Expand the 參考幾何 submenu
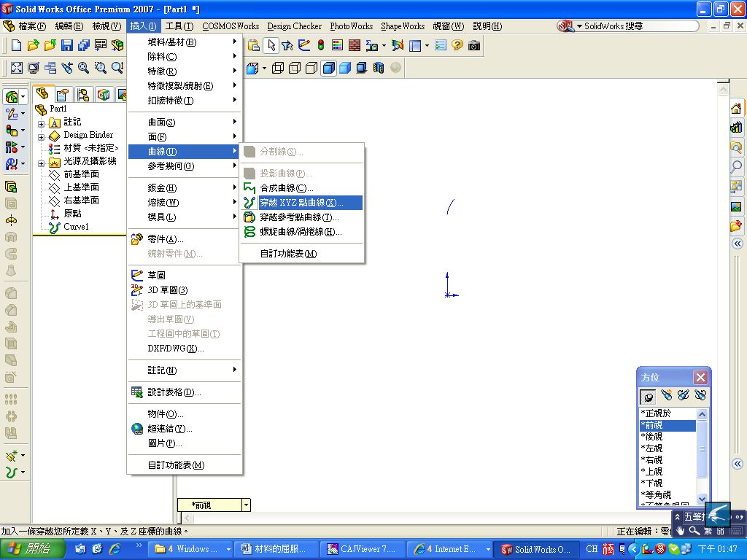Viewport: 747px width, 560px height. (x=185, y=166)
